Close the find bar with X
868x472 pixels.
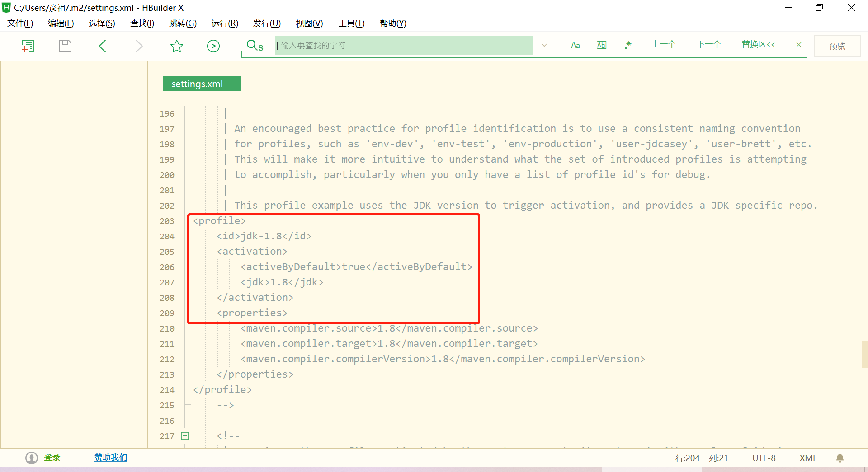click(799, 44)
